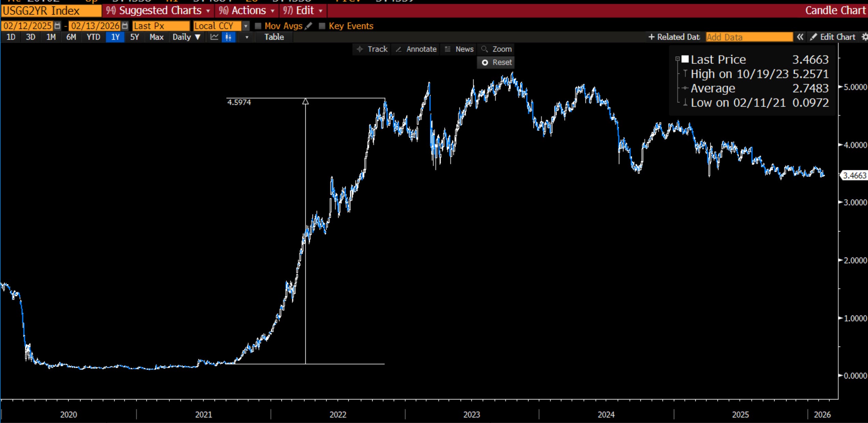Viewport: 868px width, 423px height.
Task: Enable the Key Events checkbox
Action: pyautogui.click(x=322, y=26)
